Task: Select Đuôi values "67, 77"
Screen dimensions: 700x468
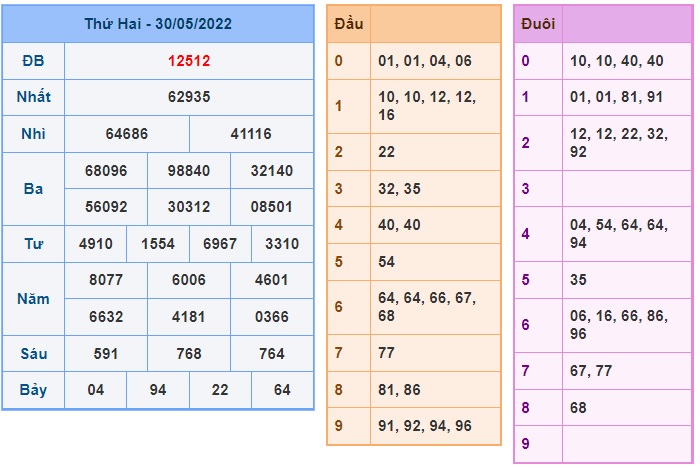Action: click(x=591, y=371)
